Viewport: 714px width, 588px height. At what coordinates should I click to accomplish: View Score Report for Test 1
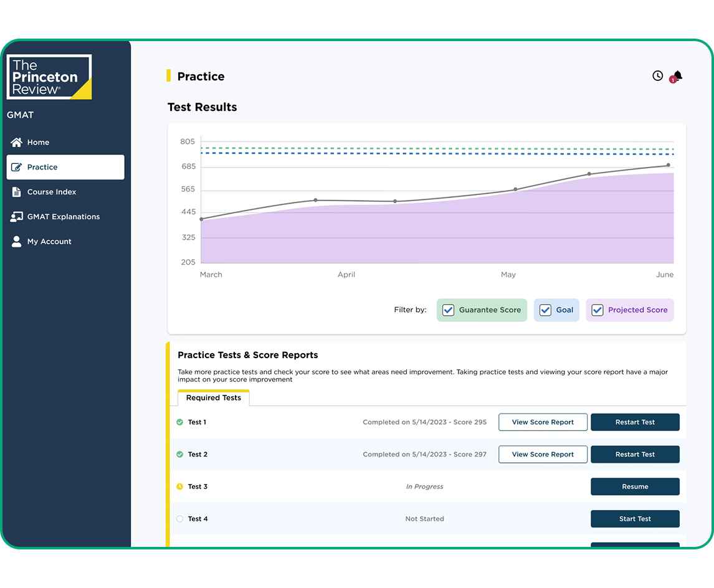(543, 422)
